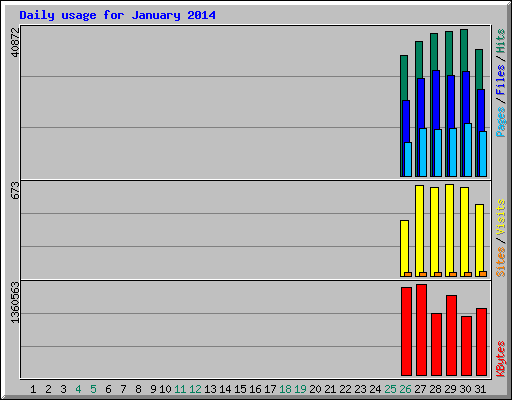
Task: Click x-axis day label 30
Action: click(465, 389)
